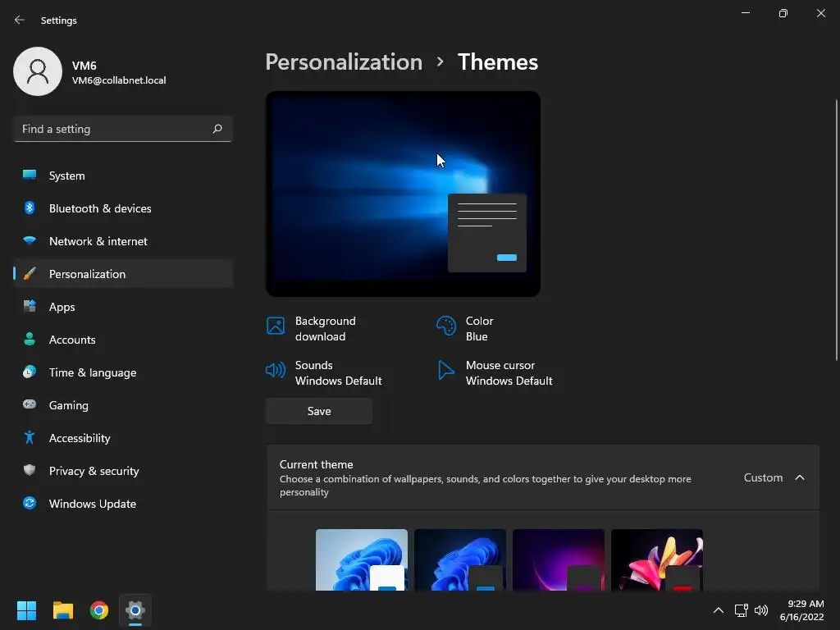
Task: Open the Windows Update settings category
Action: [123, 504]
